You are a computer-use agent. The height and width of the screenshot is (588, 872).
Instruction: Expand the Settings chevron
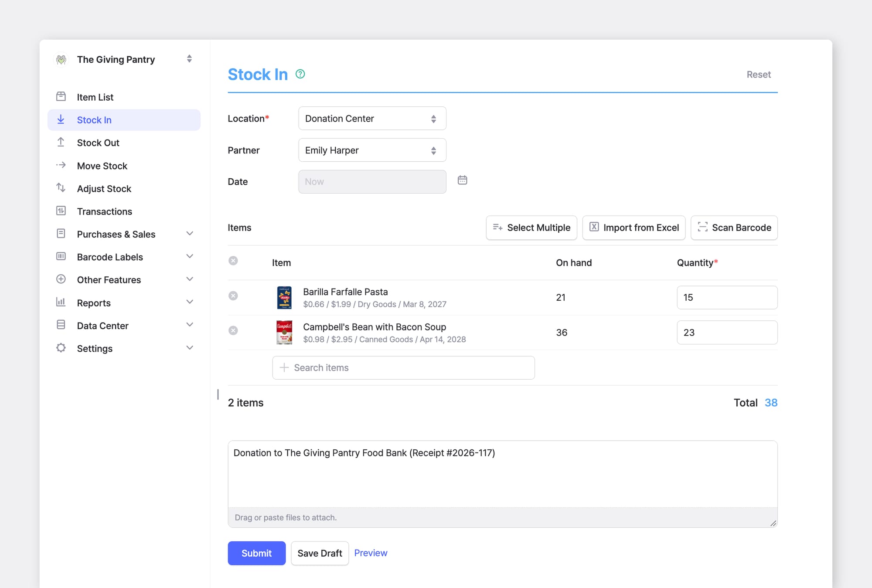pos(190,348)
